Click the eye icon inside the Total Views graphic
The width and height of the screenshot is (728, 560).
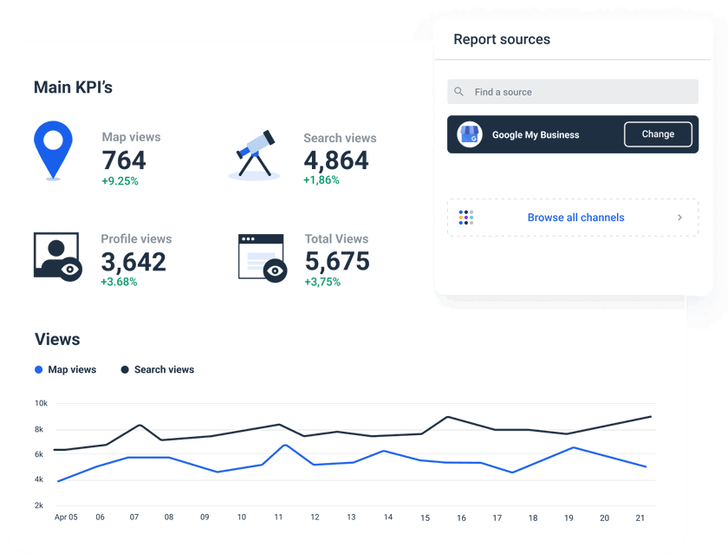click(x=274, y=270)
